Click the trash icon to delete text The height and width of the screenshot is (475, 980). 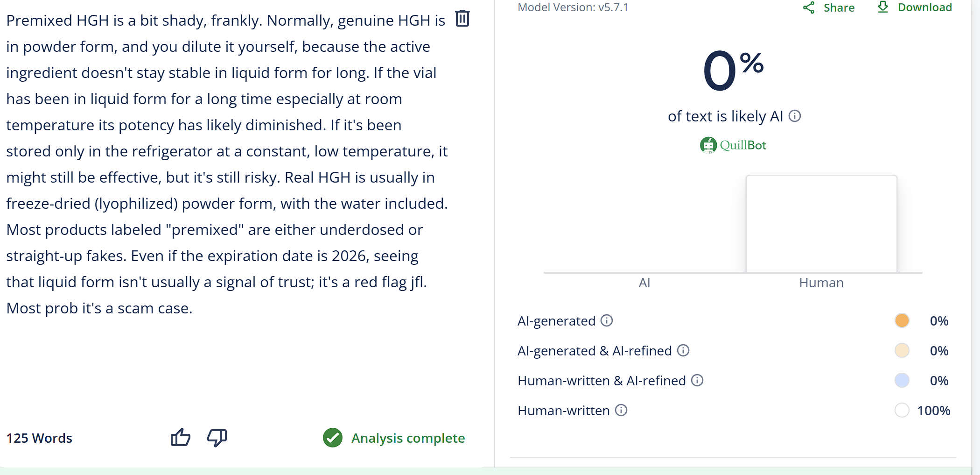tap(462, 19)
